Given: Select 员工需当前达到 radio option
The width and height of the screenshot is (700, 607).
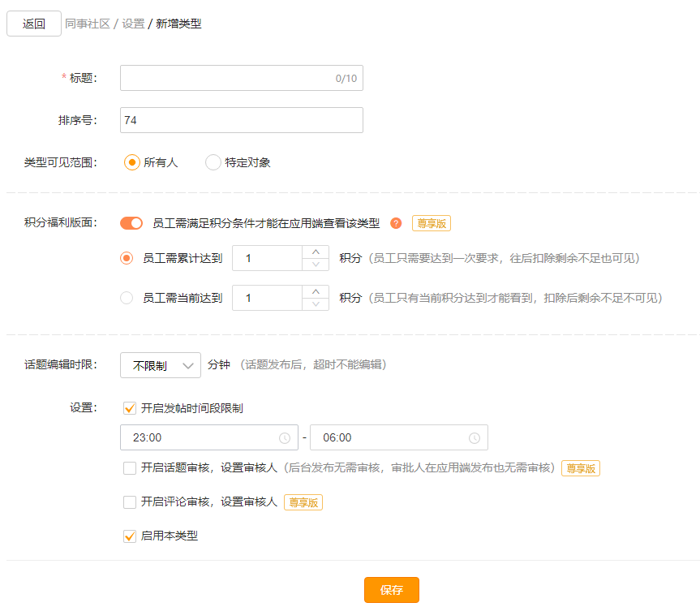Looking at the screenshot, I should click(x=127, y=298).
